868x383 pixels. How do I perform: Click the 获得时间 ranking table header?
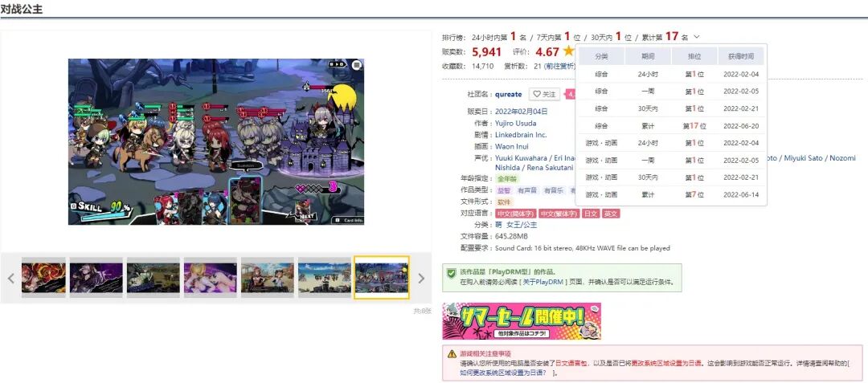741,56
